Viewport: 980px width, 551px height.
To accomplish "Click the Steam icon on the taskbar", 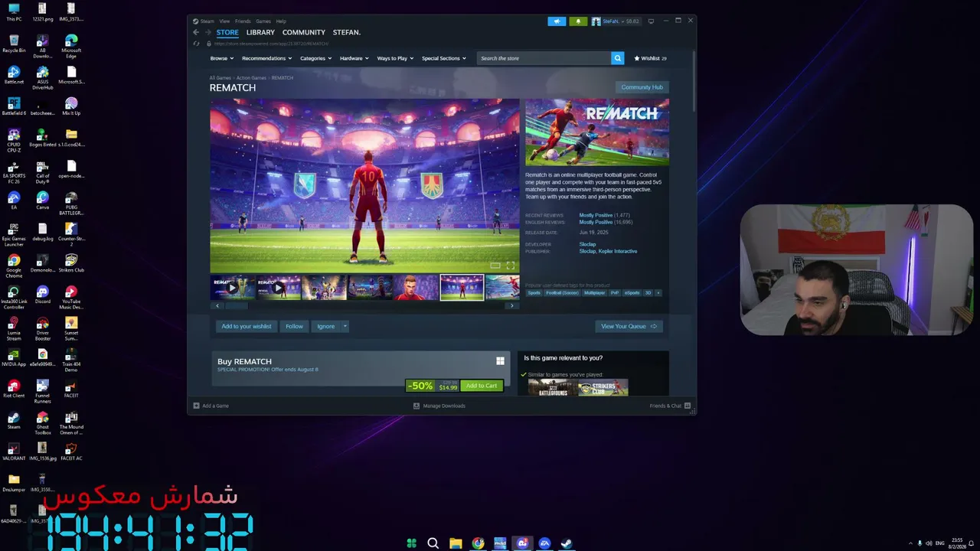I will point(567,543).
